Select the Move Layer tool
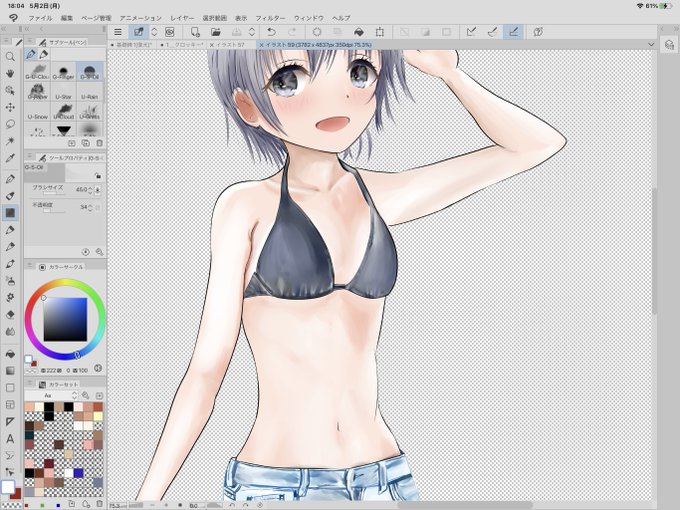 (10, 108)
